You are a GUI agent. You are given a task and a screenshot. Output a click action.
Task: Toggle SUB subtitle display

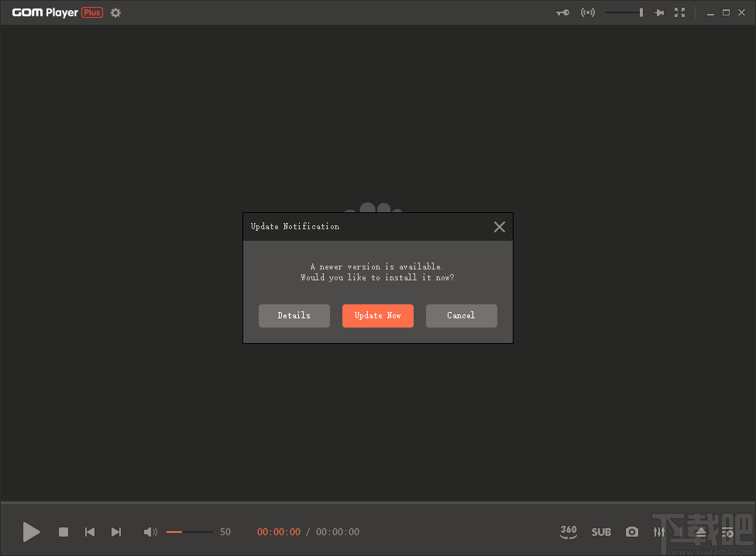601,532
